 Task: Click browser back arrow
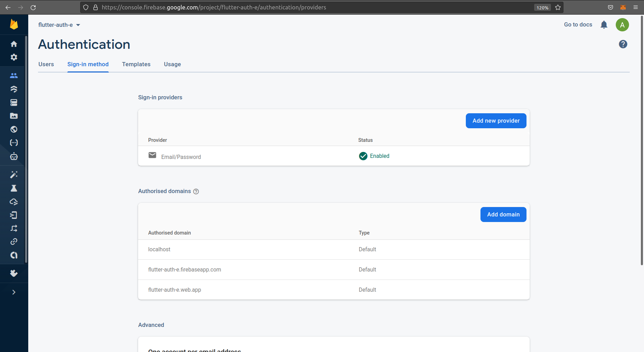tap(8, 7)
